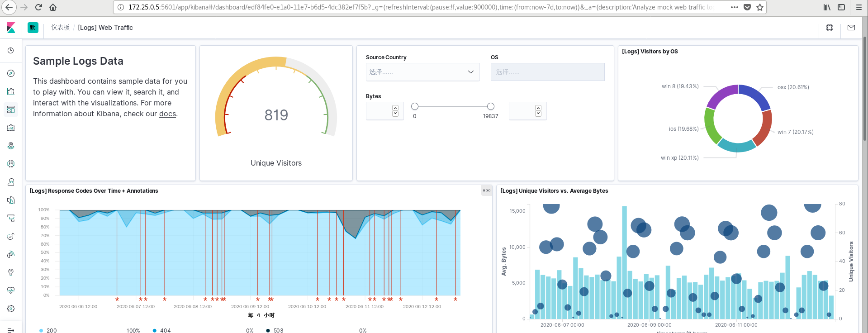Screen dimensions: 868x333
Task: Open the page actions ellipsis in address bar
Action: click(x=735, y=7)
